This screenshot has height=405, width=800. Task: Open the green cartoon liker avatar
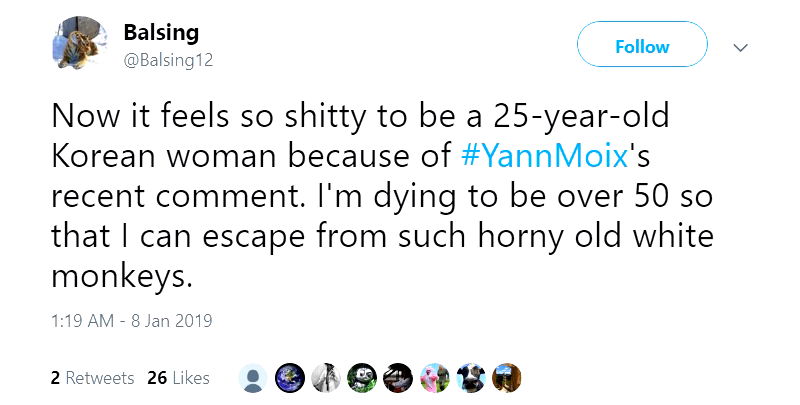(362, 377)
